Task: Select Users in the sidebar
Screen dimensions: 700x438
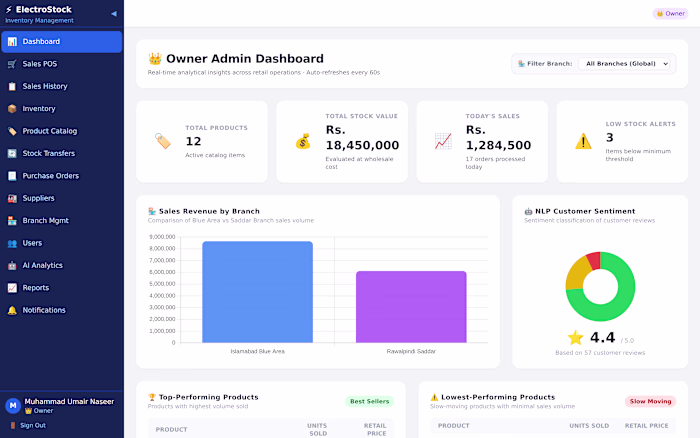Action: [62, 243]
